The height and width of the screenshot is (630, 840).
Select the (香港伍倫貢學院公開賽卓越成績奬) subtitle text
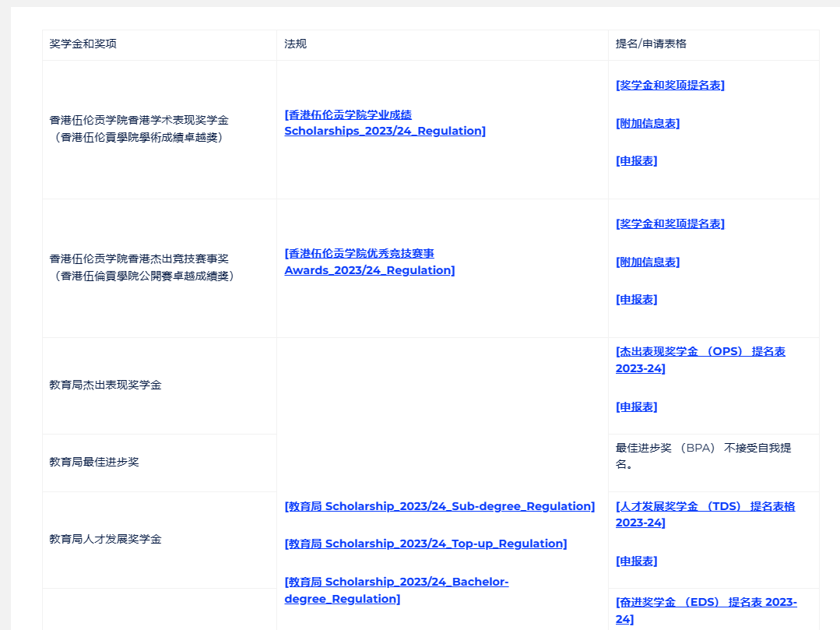[x=145, y=276]
